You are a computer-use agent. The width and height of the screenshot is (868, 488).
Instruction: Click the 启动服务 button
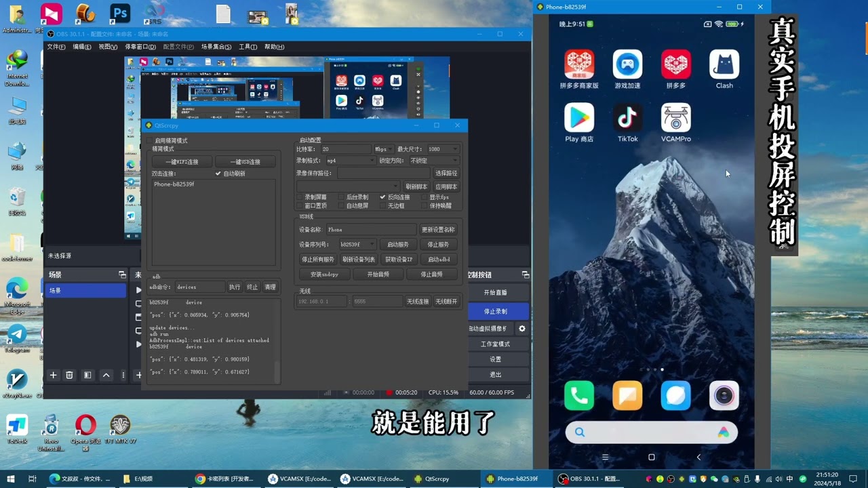pyautogui.click(x=398, y=244)
